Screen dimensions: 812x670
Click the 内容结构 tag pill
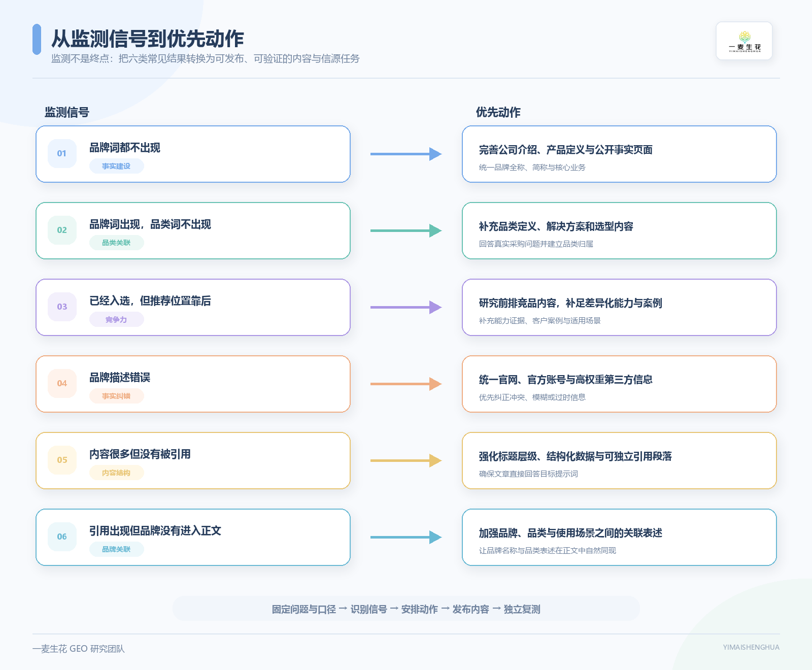(x=116, y=473)
